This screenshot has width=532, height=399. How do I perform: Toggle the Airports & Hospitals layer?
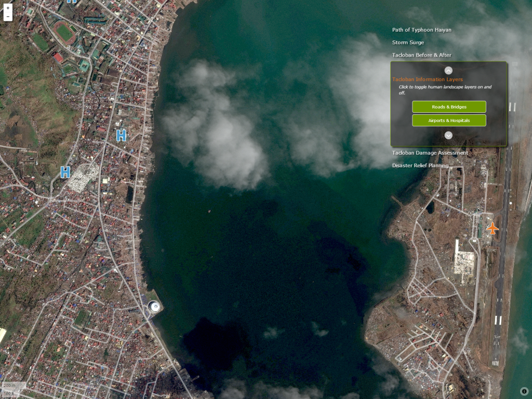point(449,121)
